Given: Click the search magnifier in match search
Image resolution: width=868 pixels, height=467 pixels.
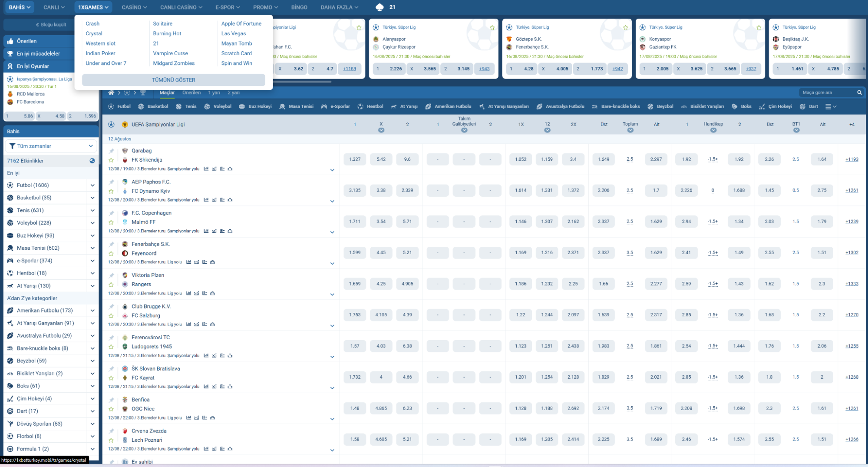Looking at the screenshot, I should click(859, 93).
